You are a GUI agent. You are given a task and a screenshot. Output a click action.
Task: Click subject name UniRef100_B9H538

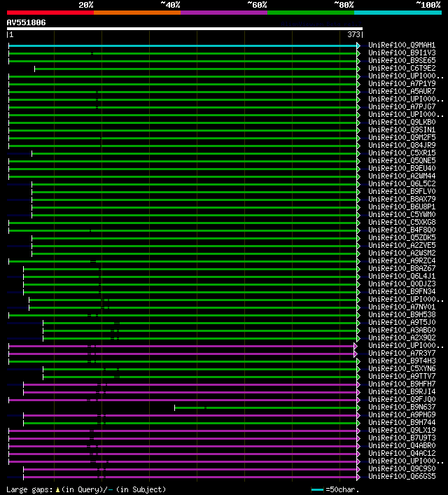402,315
